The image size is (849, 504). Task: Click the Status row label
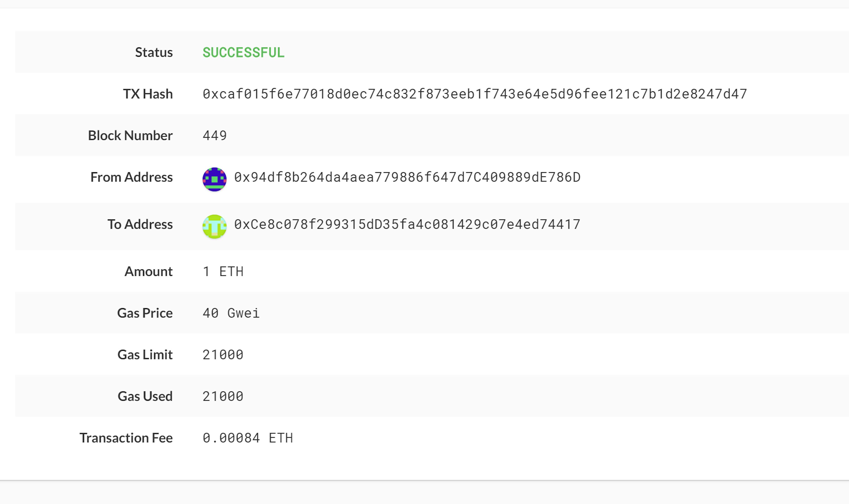(x=154, y=52)
